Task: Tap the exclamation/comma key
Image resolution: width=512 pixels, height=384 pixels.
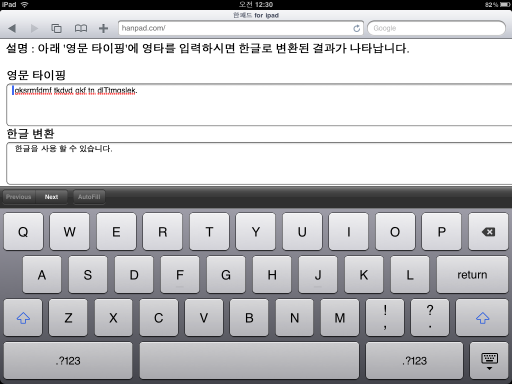Action: (385, 318)
